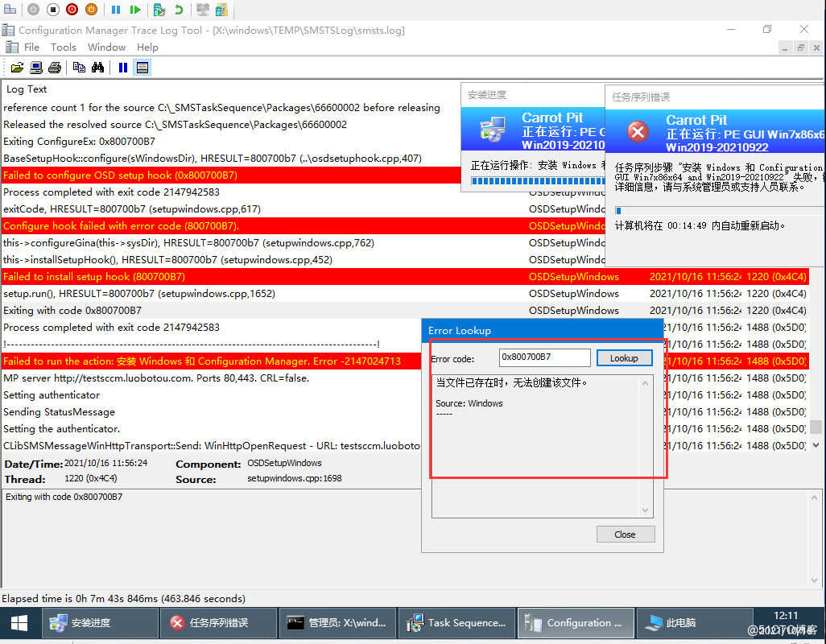This screenshot has width=826, height=644.
Task: Reset the VM with green play icon
Action: click(135, 10)
